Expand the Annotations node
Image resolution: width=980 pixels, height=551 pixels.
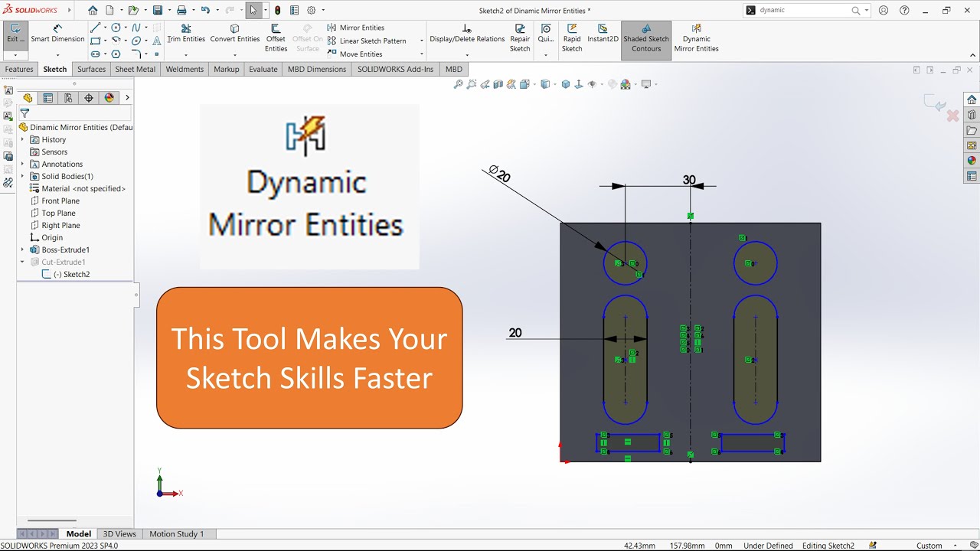coord(22,165)
